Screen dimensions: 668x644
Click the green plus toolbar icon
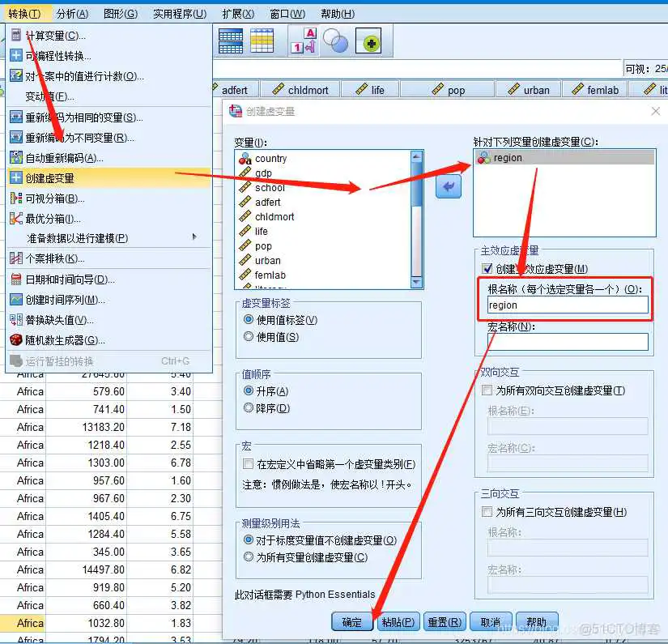[x=368, y=41]
